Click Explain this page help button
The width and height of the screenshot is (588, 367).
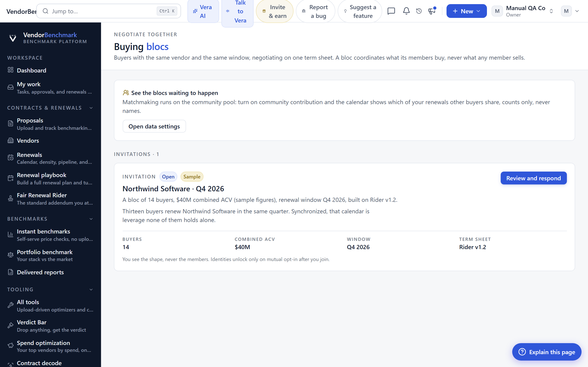(547, 352)
